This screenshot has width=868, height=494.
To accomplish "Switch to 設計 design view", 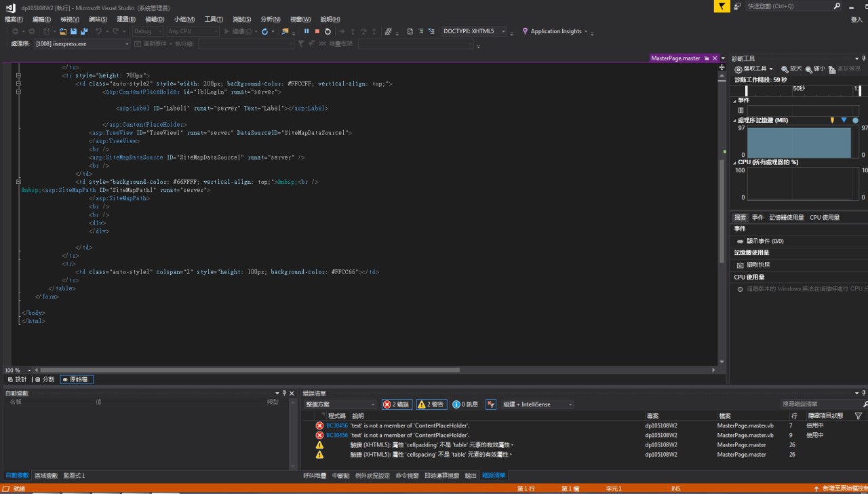I will click(x=17, y=379).
